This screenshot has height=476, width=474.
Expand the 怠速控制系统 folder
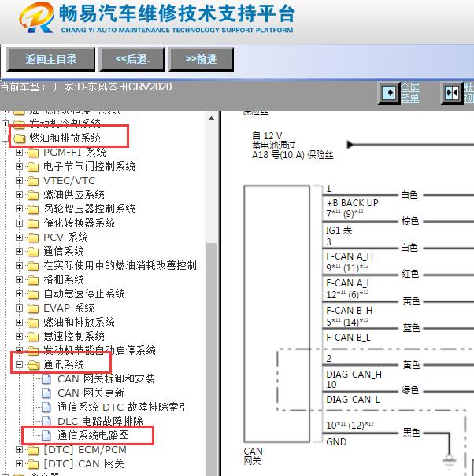(x=19, y=337)
